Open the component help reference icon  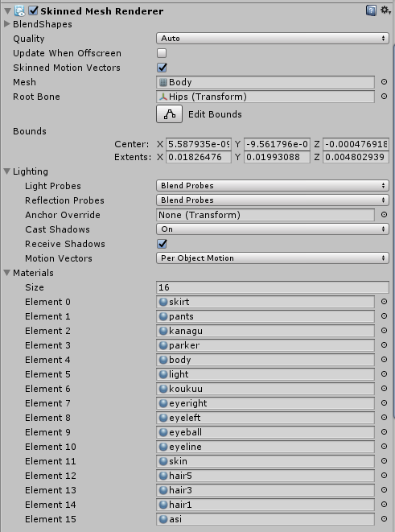[371, 10]
